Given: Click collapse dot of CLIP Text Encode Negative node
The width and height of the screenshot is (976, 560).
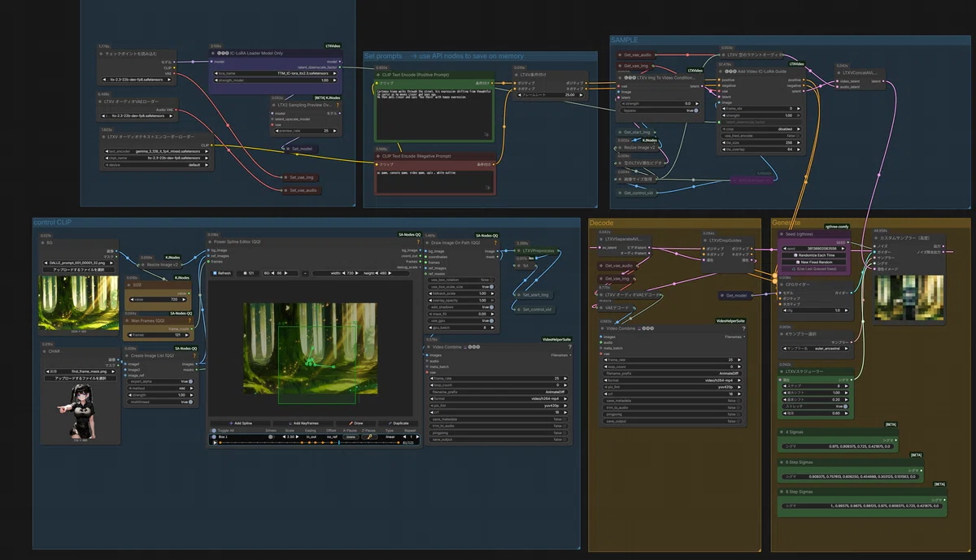Looking at the screenshot, I should click(x=377, y=156).
